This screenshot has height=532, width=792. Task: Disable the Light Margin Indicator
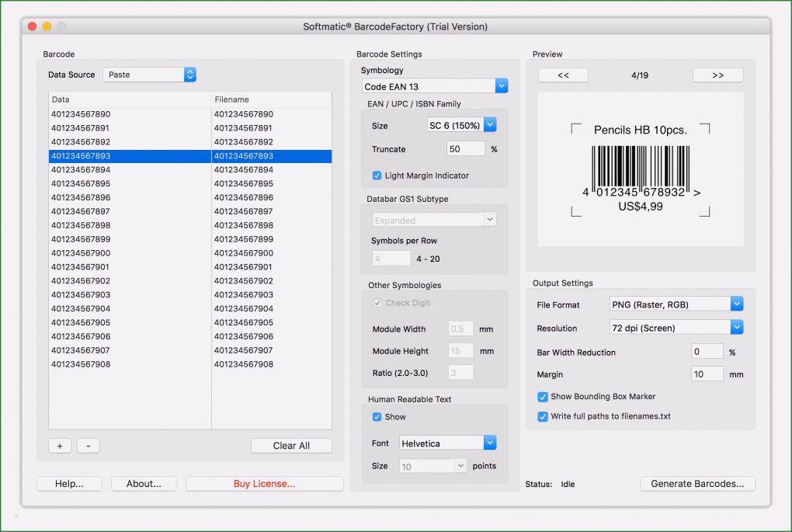(x=376, y=176)
